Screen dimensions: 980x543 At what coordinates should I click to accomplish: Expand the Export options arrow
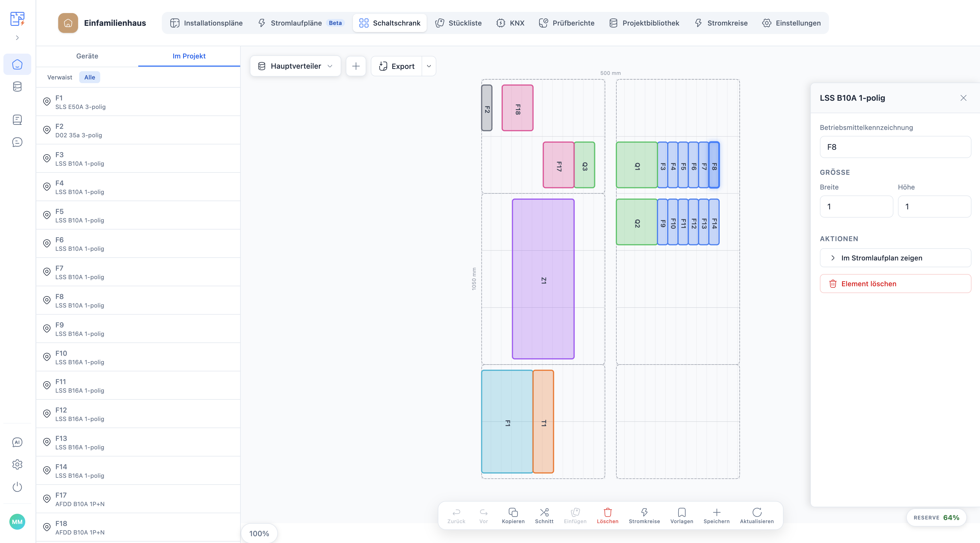tap(429, 66)
